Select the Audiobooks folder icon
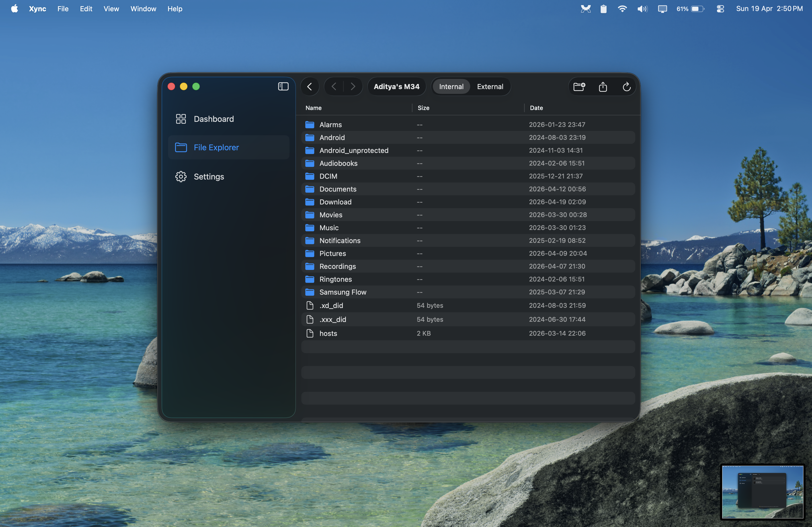 [x=310, y=163]
